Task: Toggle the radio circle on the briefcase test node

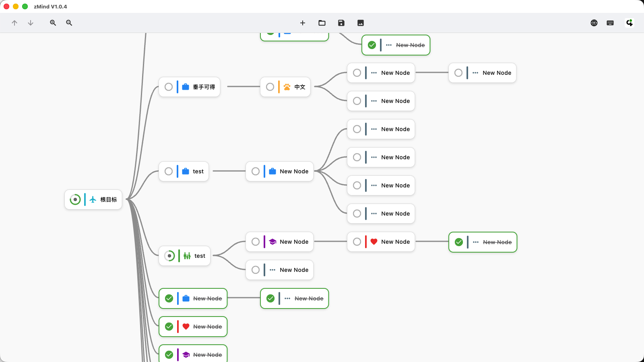Action: [x=169, y=171]
